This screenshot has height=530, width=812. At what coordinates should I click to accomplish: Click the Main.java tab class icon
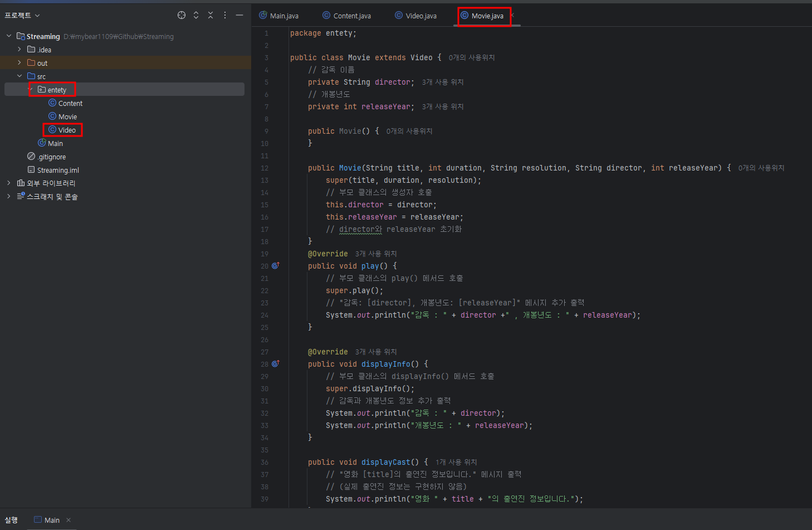pos(263,15)
